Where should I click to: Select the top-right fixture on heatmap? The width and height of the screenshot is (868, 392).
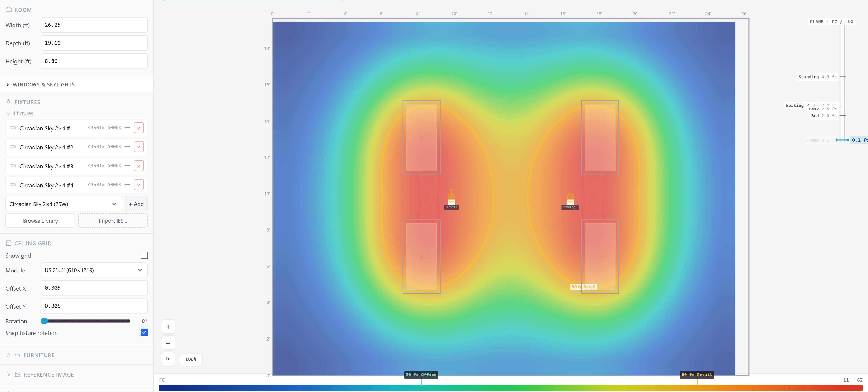click(x=600, y=137)
